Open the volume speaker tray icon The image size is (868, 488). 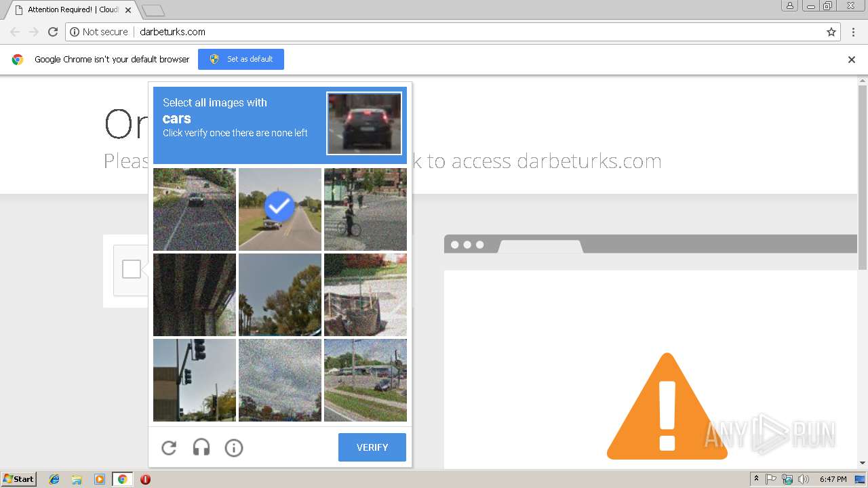pyautogui.click(x=804, y=479)
